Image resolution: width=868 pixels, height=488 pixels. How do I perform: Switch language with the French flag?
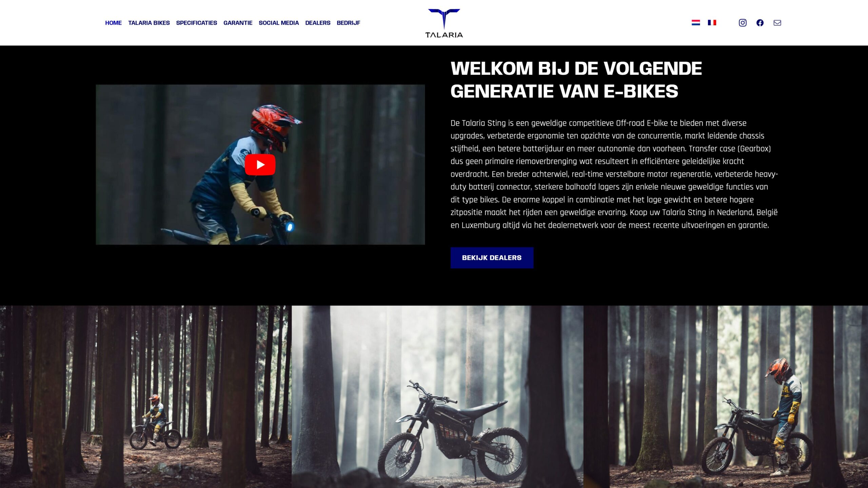(x=712, y=23)
